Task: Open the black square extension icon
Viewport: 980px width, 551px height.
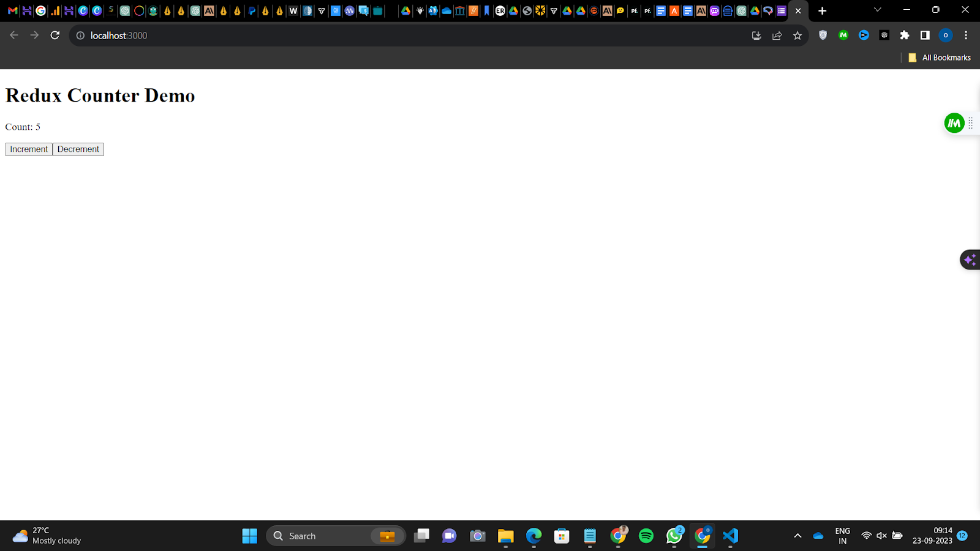Action: [884, 36]
